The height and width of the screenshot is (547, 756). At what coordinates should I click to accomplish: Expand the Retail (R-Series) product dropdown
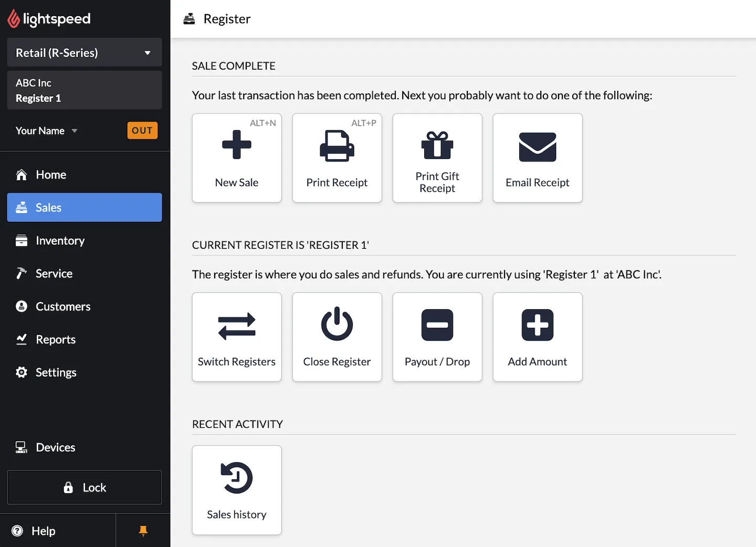[x=85, y=52]
